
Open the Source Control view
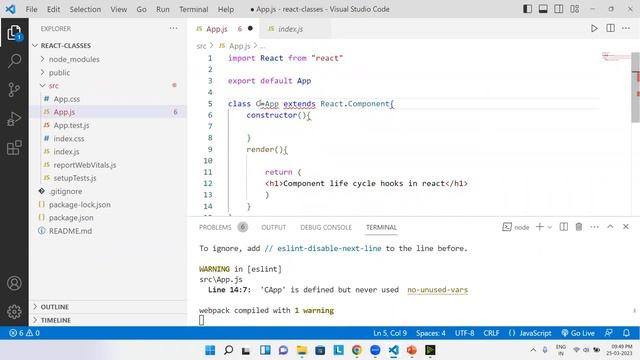pyautogui.click(x=14, y=89)
